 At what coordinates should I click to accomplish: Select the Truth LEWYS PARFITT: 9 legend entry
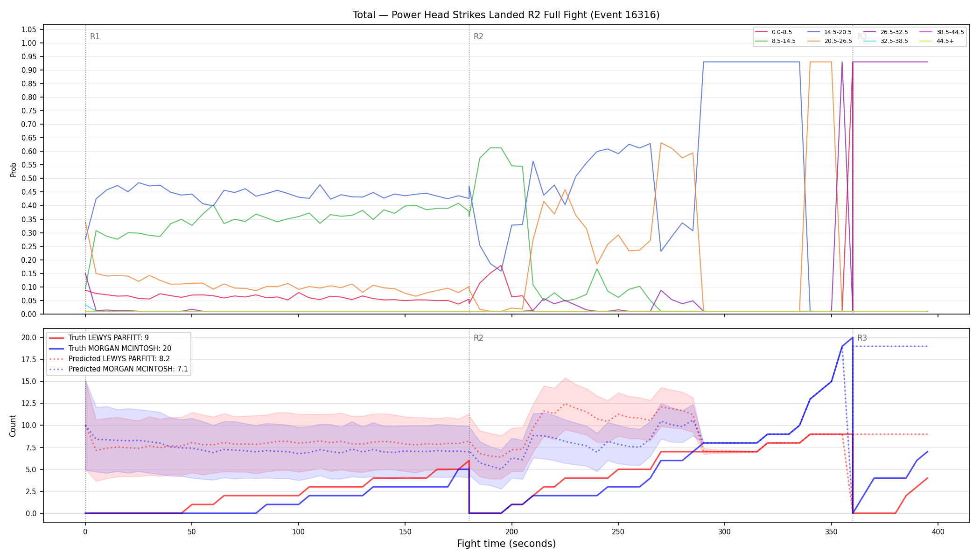click(108, 338)
